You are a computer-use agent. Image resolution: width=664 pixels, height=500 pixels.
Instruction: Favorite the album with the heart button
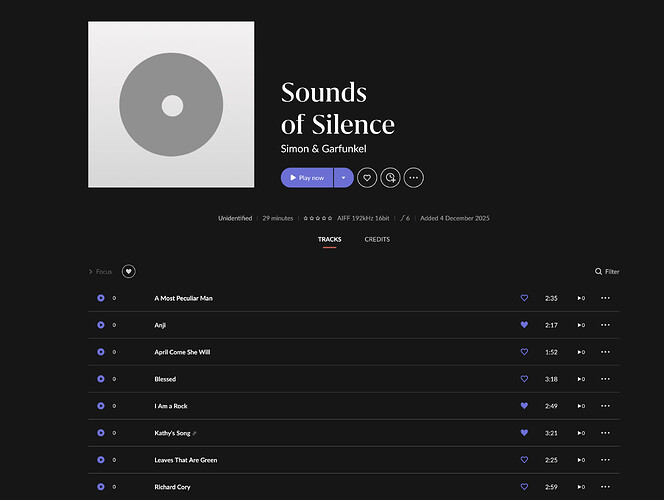[x=367, y=178]
